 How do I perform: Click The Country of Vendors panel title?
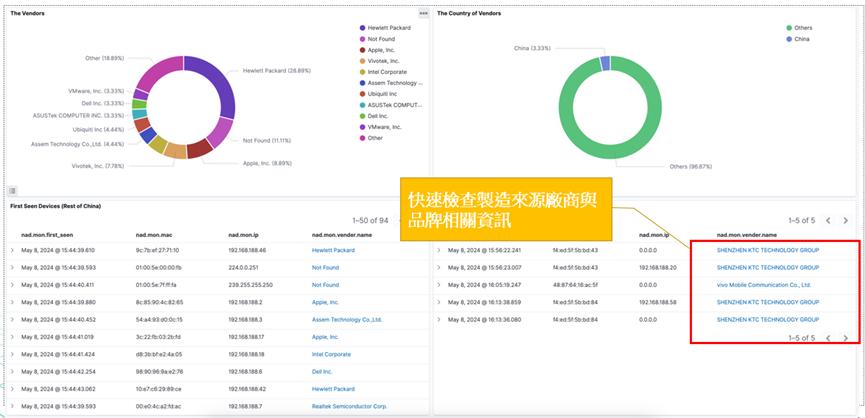469,13
